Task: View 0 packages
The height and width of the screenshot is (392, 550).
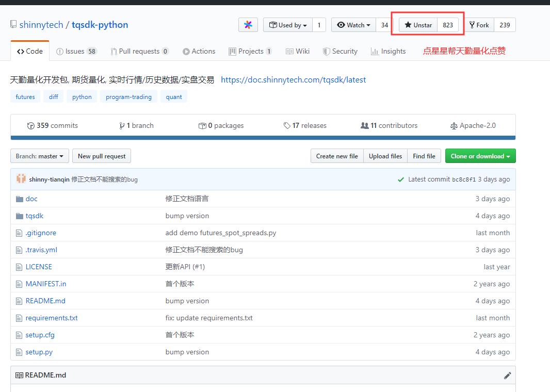Action: click(x=221, y=125)
